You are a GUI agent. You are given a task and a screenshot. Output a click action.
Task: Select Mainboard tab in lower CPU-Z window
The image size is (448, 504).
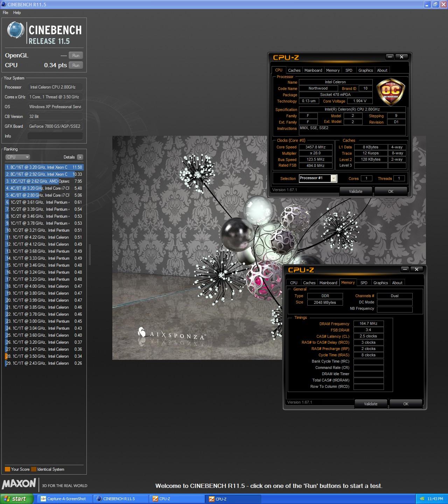point(328,283)
